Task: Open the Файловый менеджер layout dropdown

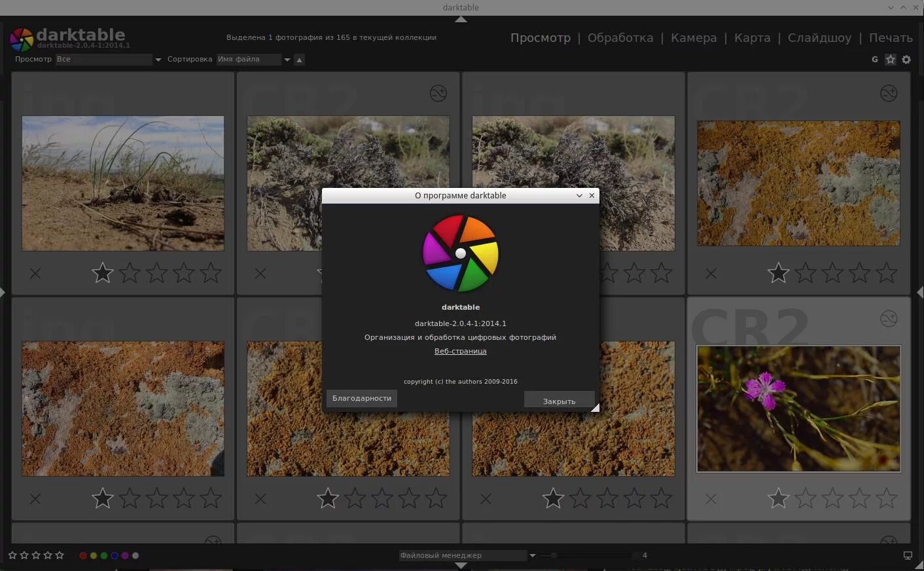Action: pyautogui.click(x=467, y=555)
